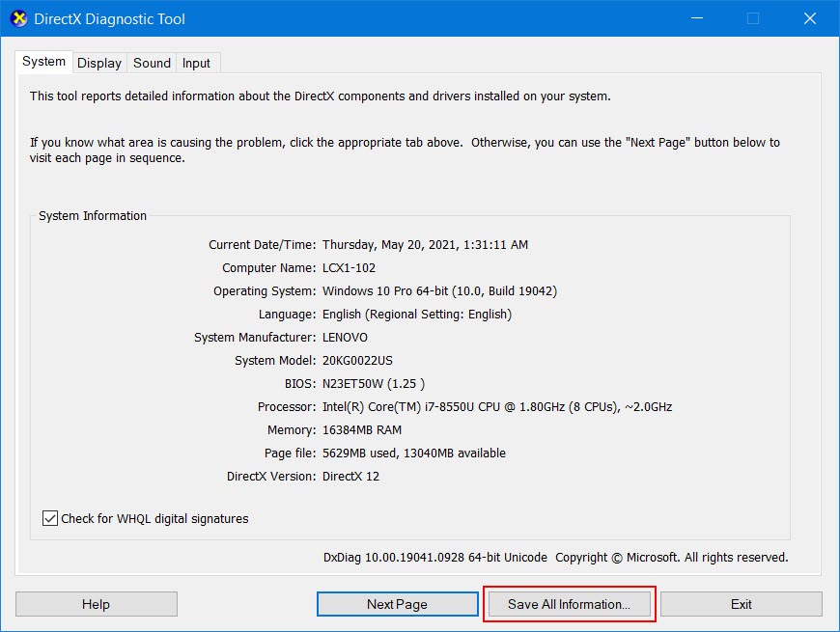Open the Sound tab
Screen dimensions: 840x632
[x=152, y=62]
